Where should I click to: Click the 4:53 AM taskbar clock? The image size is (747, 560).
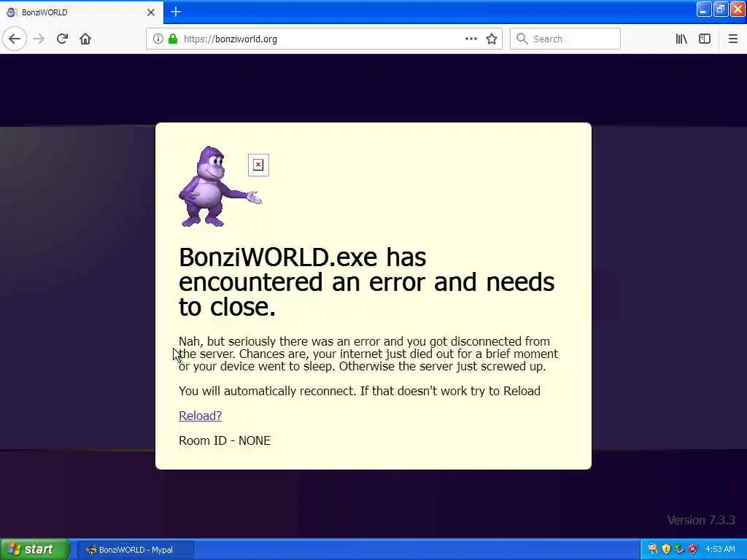(720, 550)
